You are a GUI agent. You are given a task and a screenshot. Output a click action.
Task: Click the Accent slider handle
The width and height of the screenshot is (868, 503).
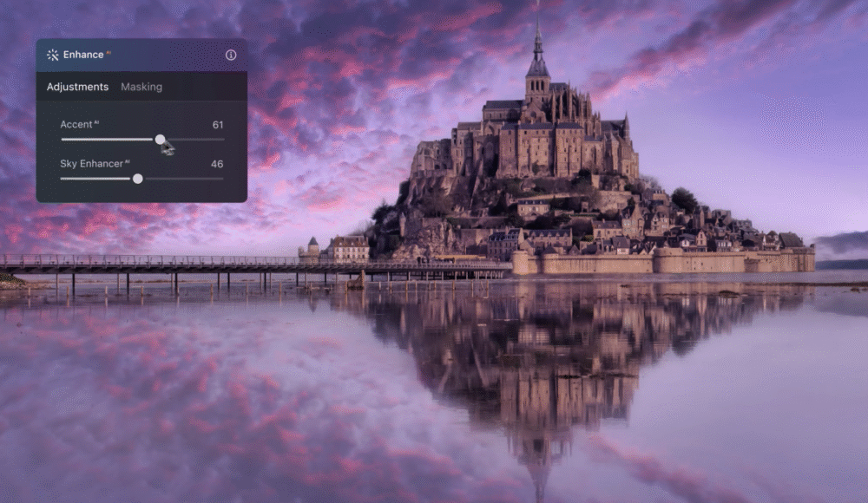(x=160, y=139)
